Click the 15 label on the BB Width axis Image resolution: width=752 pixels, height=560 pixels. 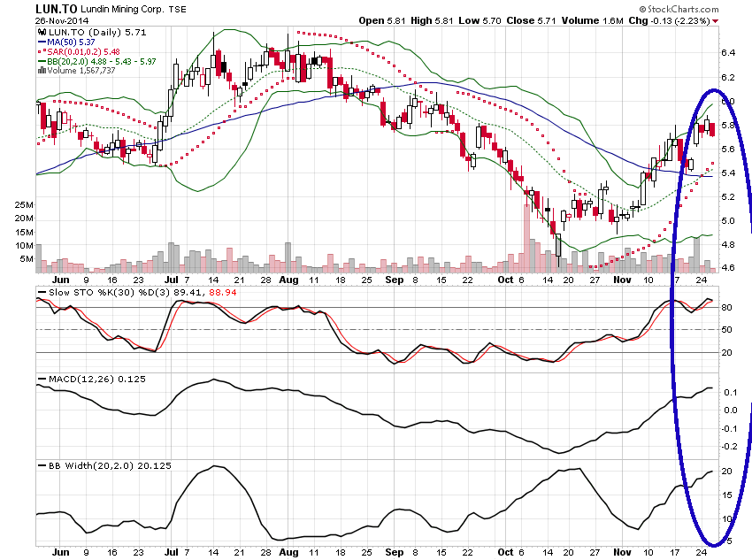(x=727, y=495)
